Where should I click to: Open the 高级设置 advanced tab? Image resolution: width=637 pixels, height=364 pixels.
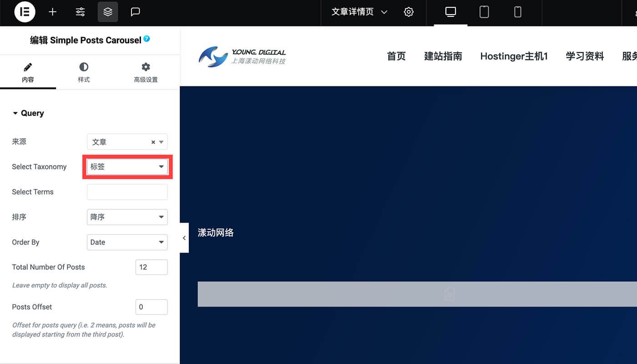146,73
